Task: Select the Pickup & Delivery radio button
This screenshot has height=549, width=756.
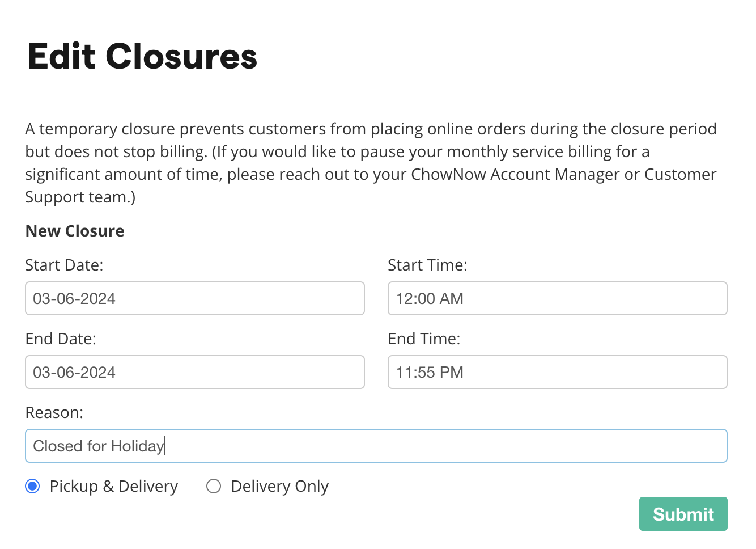Action: tap(33, 486)
